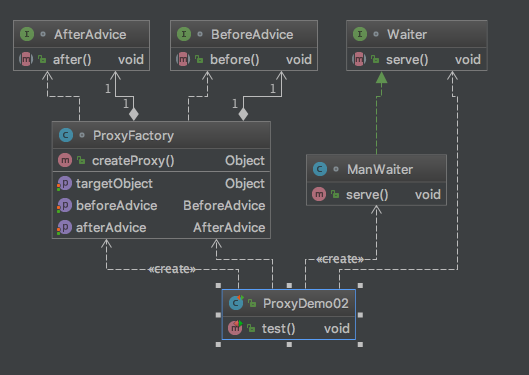Screen dimensions: 529x375
Task: Click the public lock icon beside ProxyDemo02 name
Action: (x=252, y=303)
